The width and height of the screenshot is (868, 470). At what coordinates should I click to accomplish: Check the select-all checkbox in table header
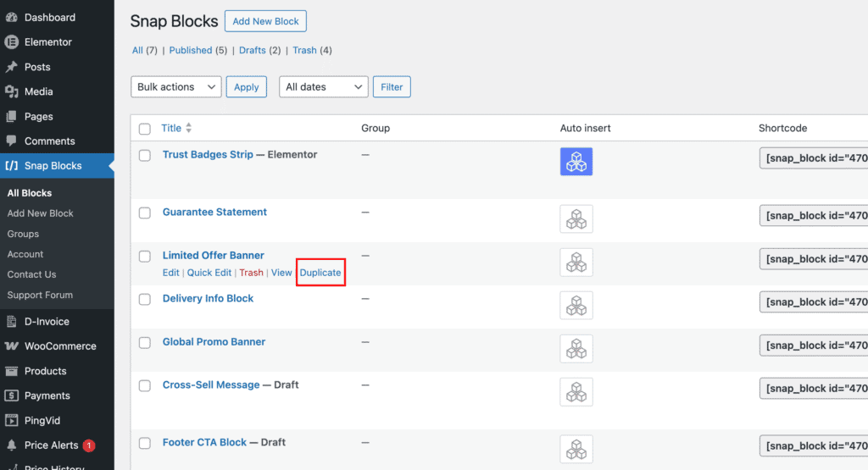[145, 129]
